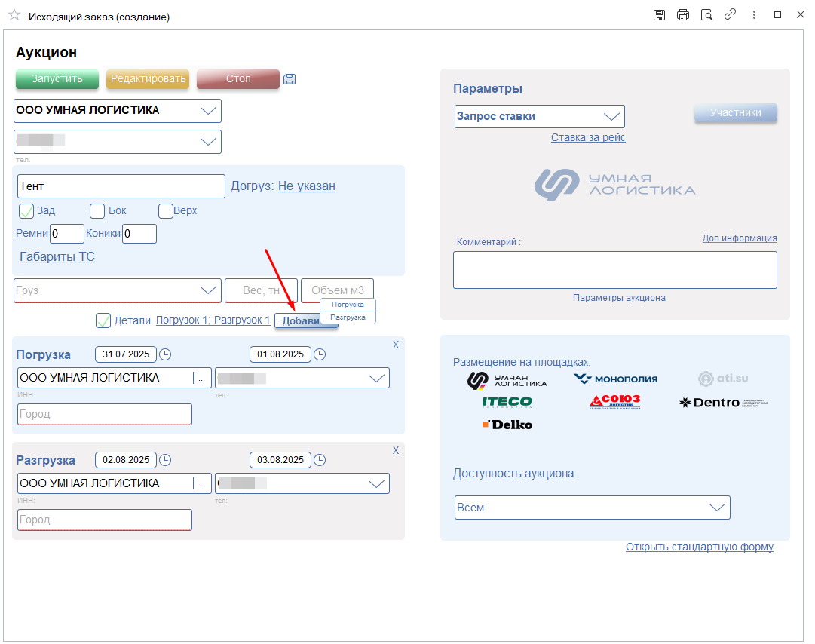This screenshot has width=815, height=644.
Task: Open print preview magnifier icon
Action: coord(706,15)
